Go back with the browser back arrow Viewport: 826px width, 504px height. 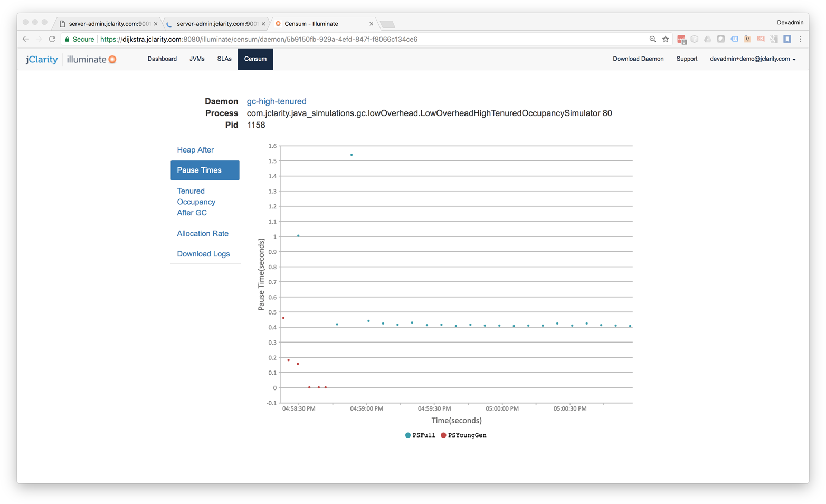click(x=25, y=39)
